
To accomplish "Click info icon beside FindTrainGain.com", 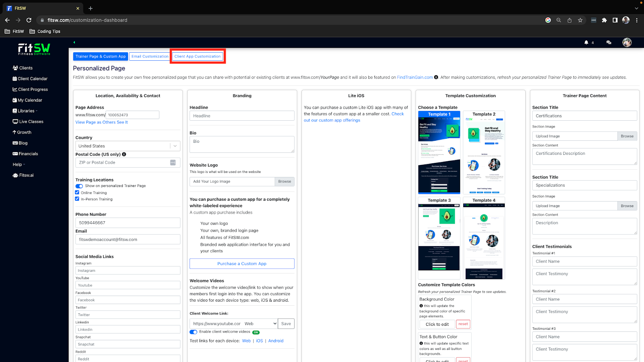I will (x=436, y=77).
